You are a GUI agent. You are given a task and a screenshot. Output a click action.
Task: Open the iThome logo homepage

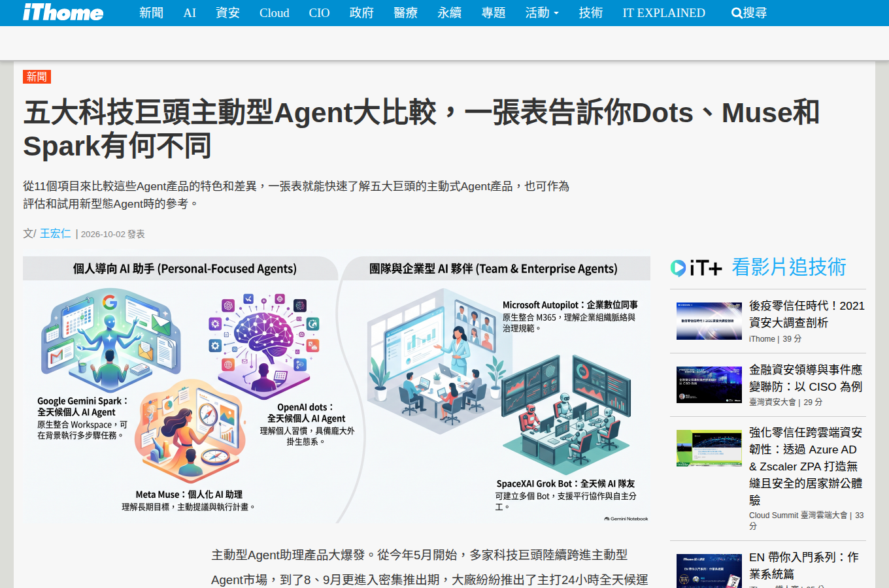tap(63, 12)
